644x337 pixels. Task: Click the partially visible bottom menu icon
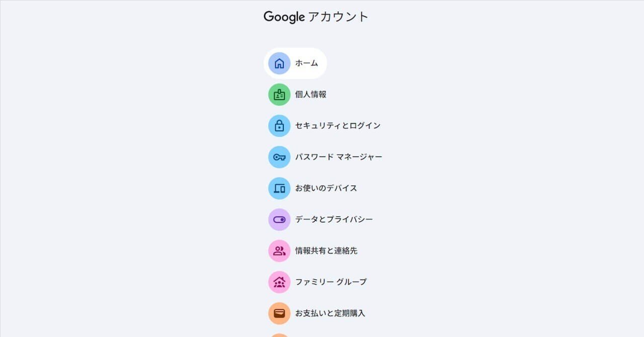(279, 334)
